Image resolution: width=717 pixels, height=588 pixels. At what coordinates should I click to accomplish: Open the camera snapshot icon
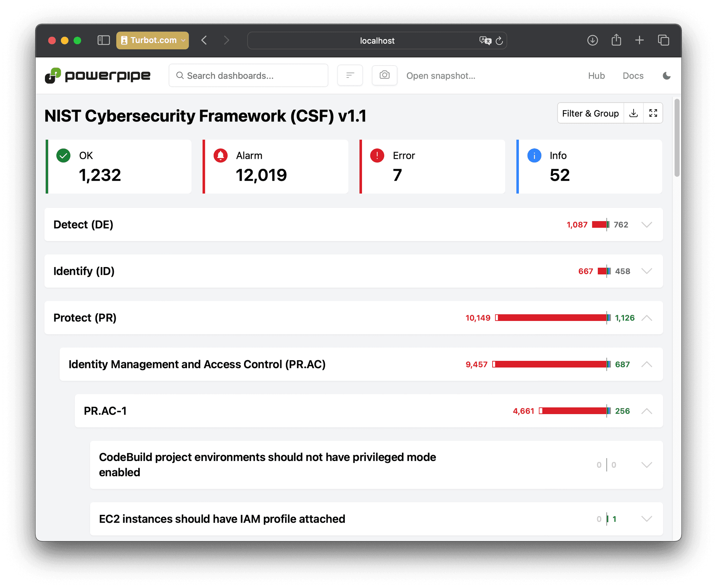tap(384, 75)
